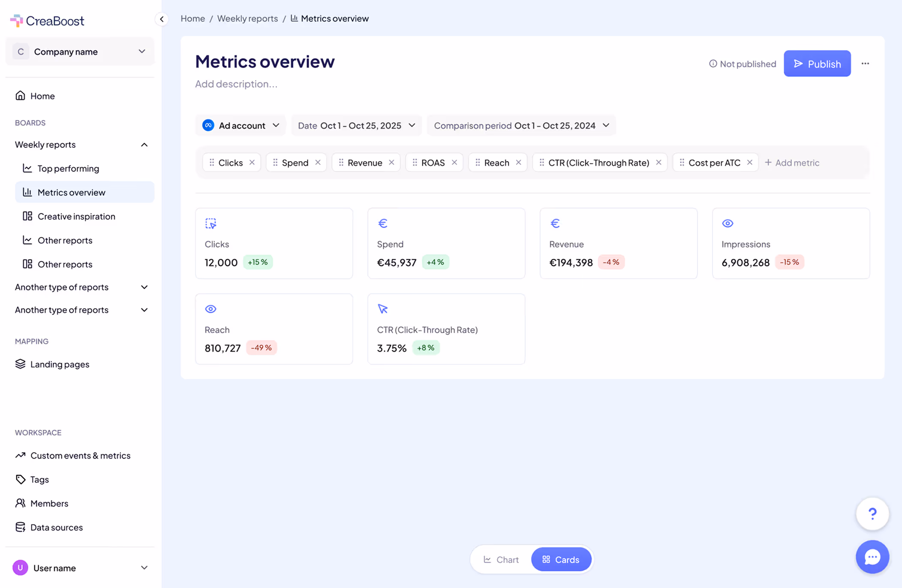The image size is (902, 588).
Task: Open the Comparison period dropdown
Action: 521,126
